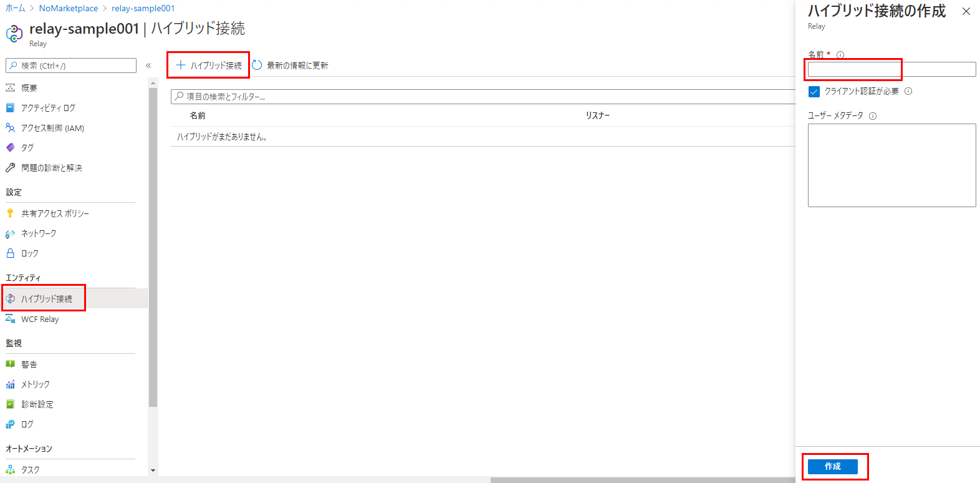Click the ハイブリッド接続 sidebar icon
The image size is (980, 483).
[10, 299]
